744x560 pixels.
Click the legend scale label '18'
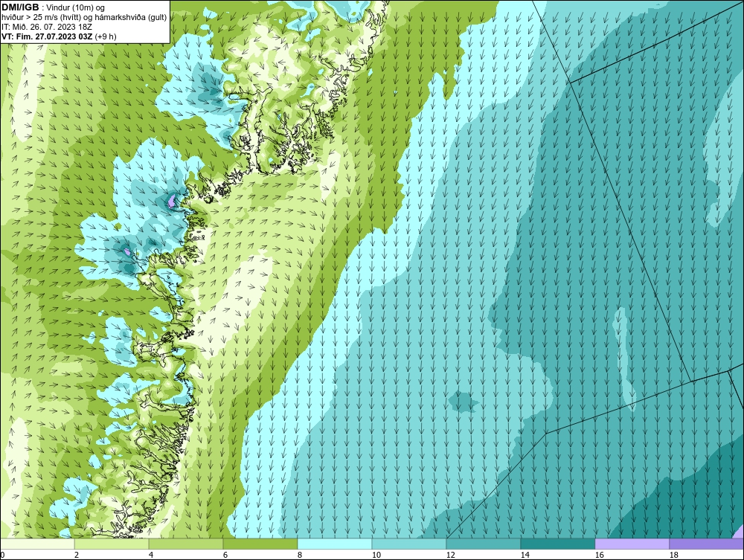point(674,555)
